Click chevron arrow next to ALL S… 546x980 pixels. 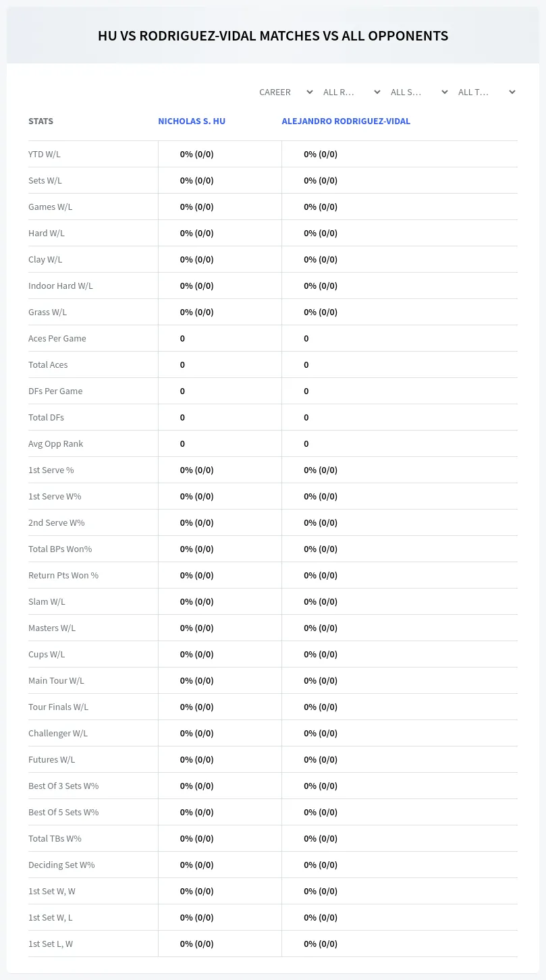445,92
